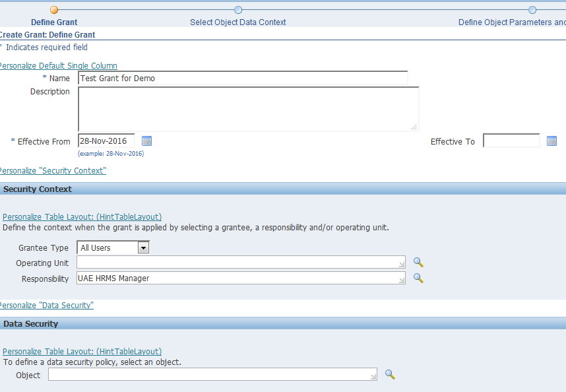Open Personalize Table Layout link under Data Security

[82, 352]
